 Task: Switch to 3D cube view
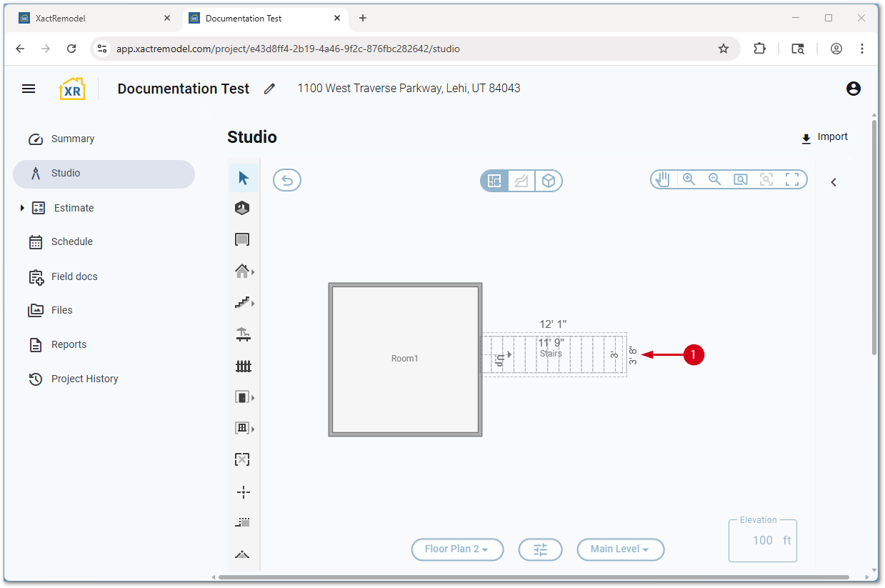point(548,181)
